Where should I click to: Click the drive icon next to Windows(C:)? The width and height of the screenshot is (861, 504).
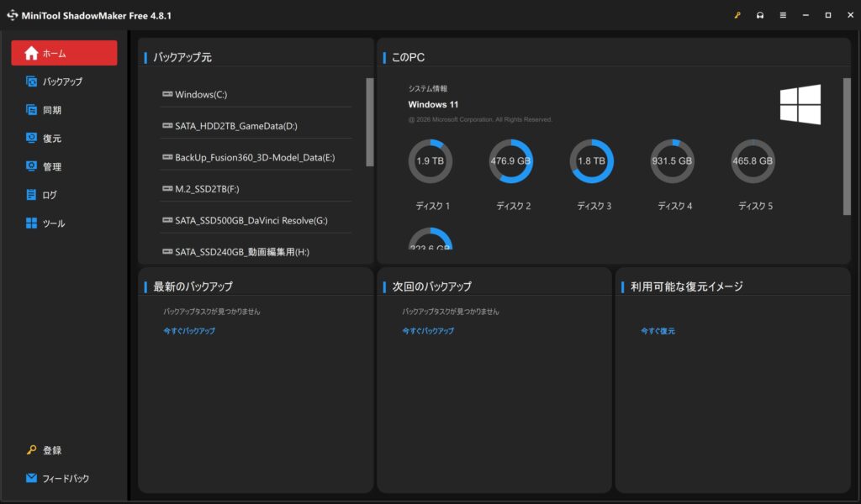coord(167,94)
